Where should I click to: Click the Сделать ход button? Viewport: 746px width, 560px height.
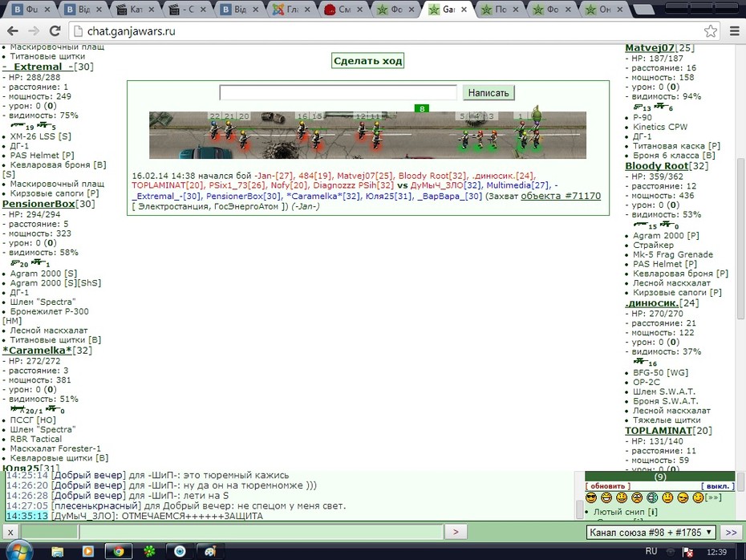click(x=367, y=61)
